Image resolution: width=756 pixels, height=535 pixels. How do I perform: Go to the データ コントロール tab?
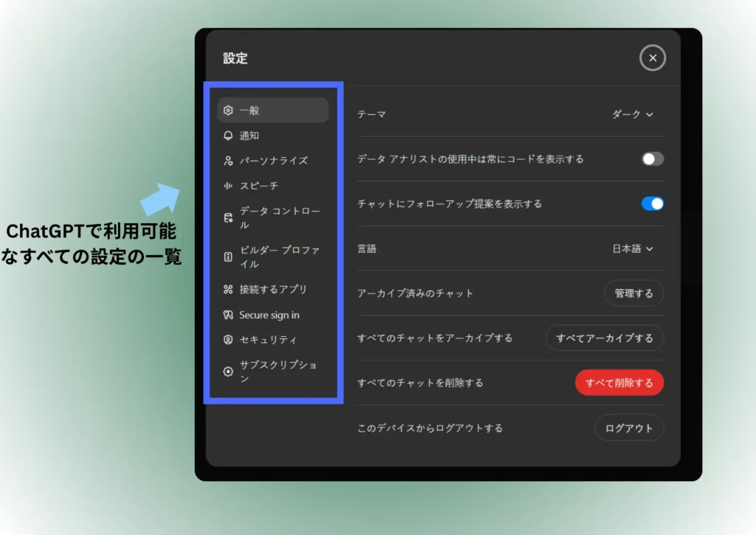pos(273,218)
